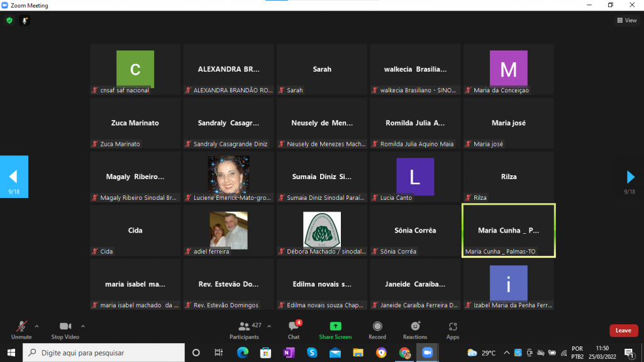Click the green Share Screen icon
Image resolution: width=644 pixels, height=362 pixels.
tap(335, 329)
